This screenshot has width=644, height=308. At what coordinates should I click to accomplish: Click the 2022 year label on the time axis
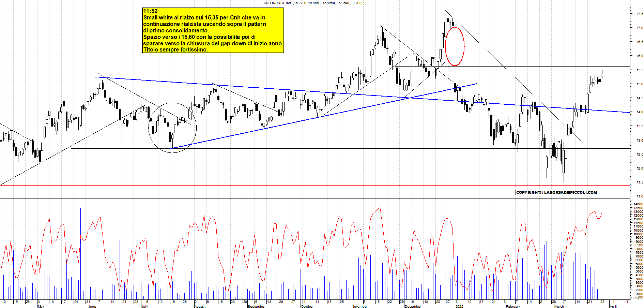tap(459, 306)
